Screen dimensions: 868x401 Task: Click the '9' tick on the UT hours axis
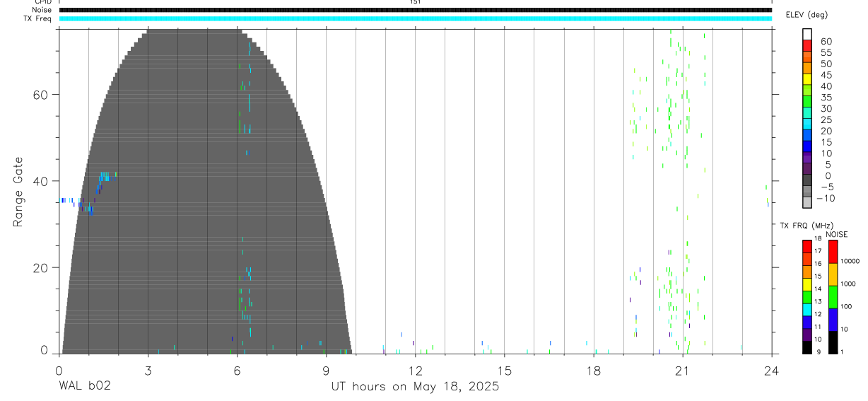point(326,370)
